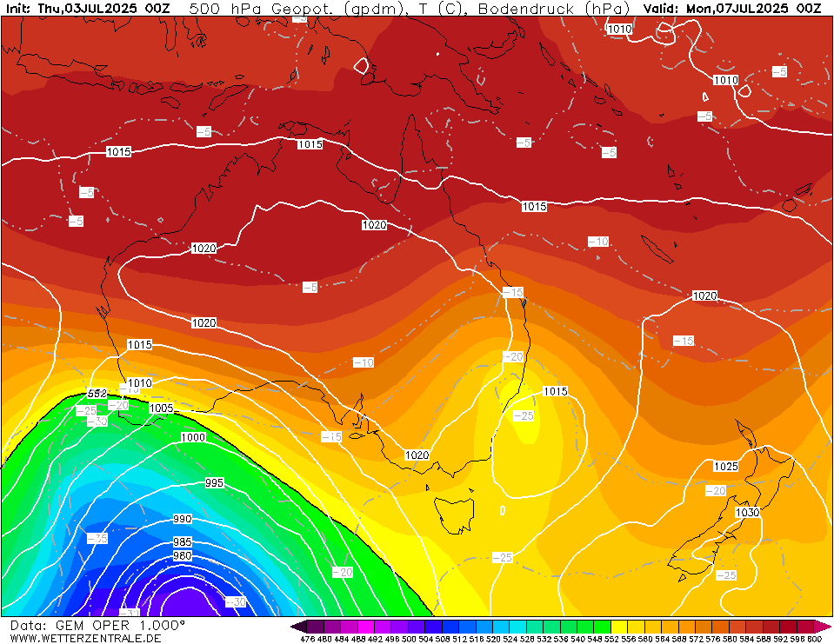Select the 1030 isobar label over New Zealand
The image size is (834, 644).
[x=747, y=512]
